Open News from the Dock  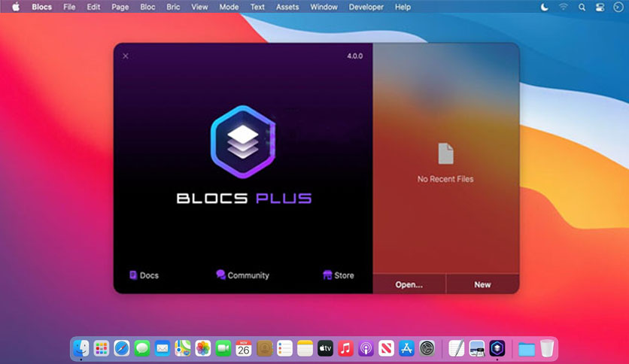[386, 348]
